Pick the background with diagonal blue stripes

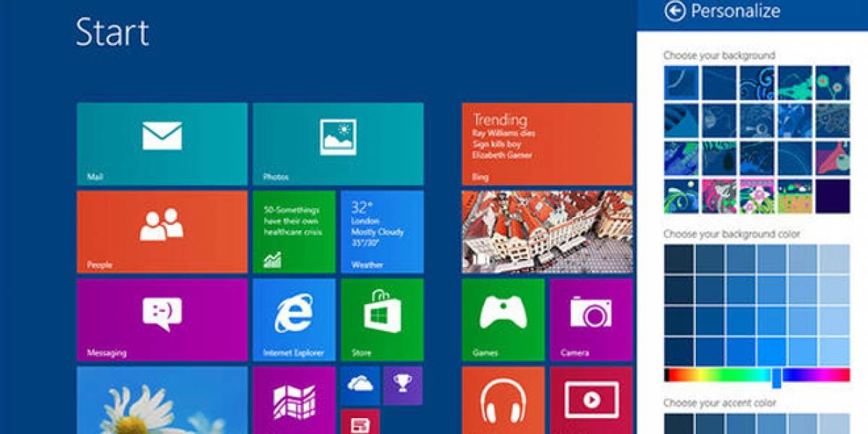[x=681, y=121]
